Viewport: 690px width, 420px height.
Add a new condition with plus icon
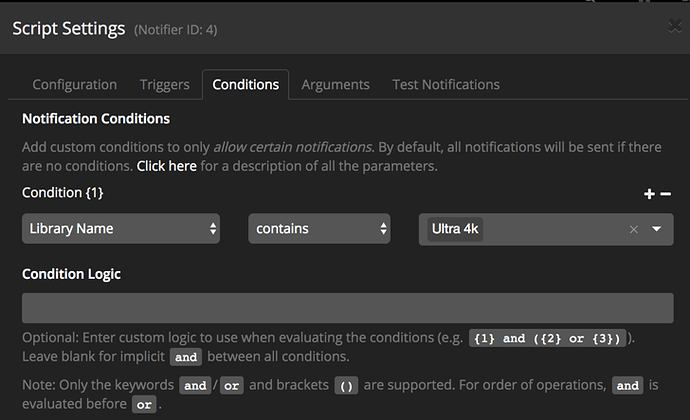coord(650,194)
